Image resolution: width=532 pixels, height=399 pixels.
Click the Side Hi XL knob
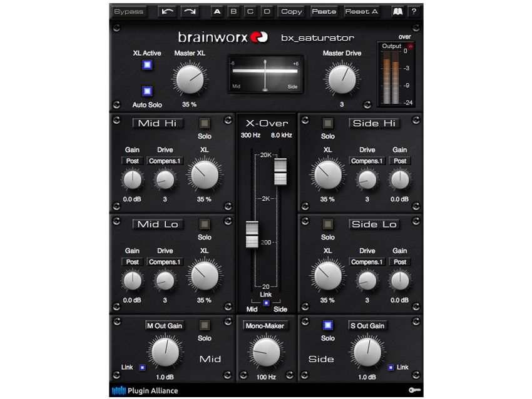[328, 175]
